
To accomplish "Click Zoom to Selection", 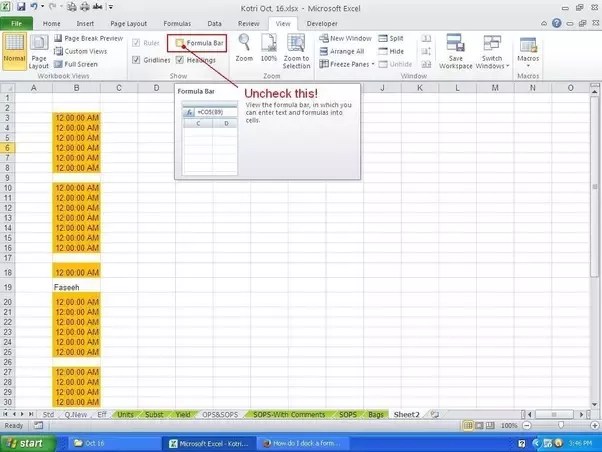I will tap(296, 51).
